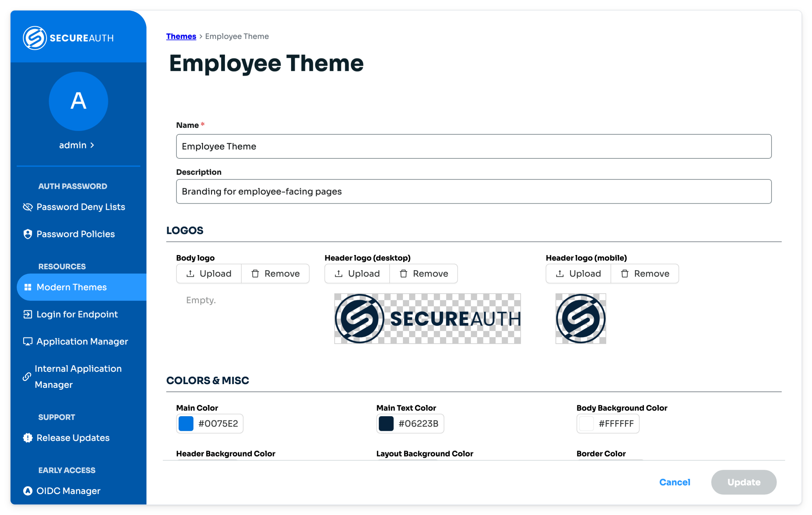
Task: Click the Internal Application Manager link icon
Action: (27, 377)
